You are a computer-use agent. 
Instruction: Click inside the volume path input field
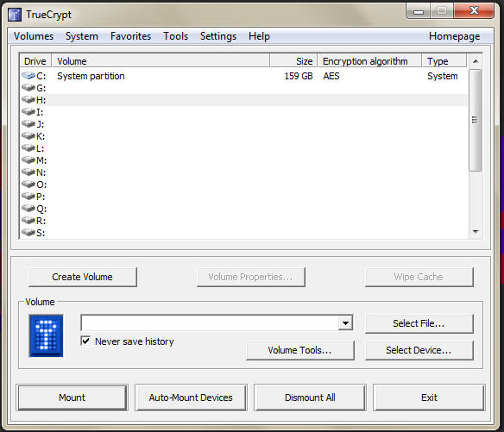click(x=210, y=323)
